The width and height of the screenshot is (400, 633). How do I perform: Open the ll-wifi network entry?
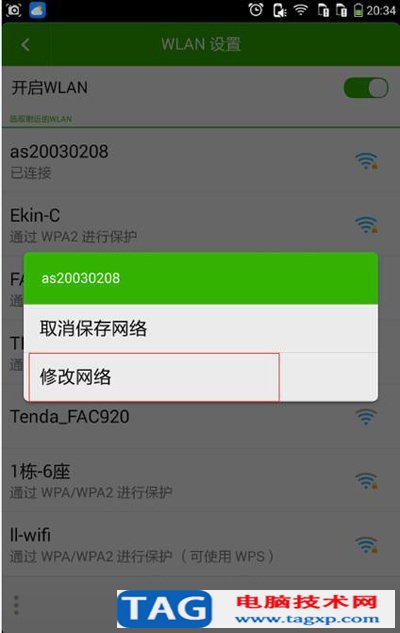[x=201, y=544]
